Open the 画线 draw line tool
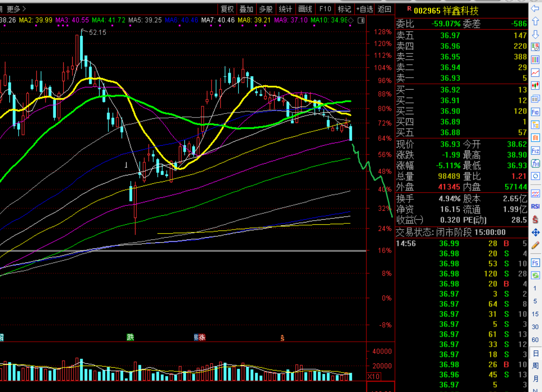542x392 pixels. pyautogui.click(x=305, y=9)
